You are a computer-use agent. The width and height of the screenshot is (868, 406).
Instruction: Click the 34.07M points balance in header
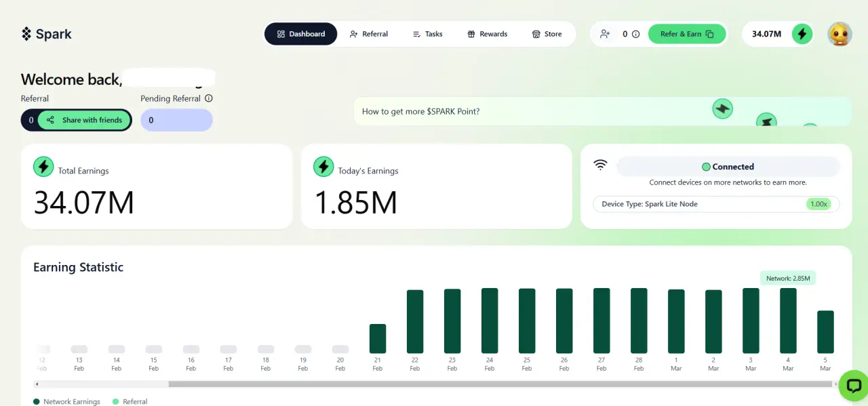coord(767,34)
